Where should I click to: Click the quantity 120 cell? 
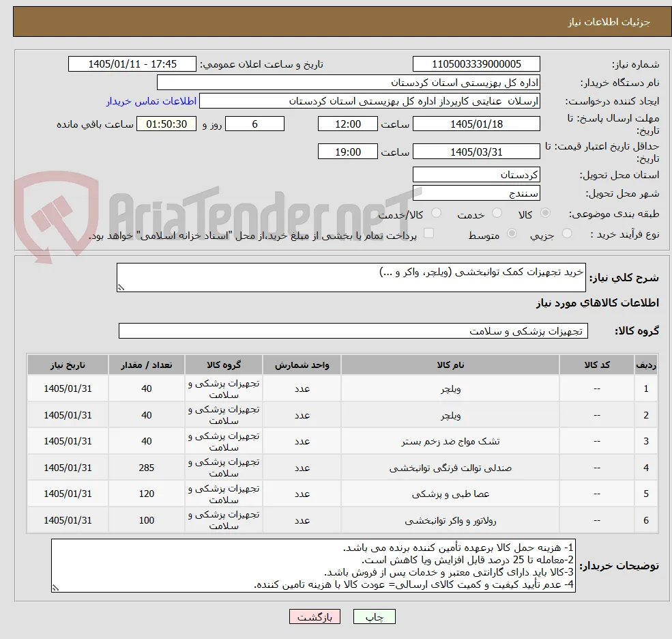pos(146,494)
